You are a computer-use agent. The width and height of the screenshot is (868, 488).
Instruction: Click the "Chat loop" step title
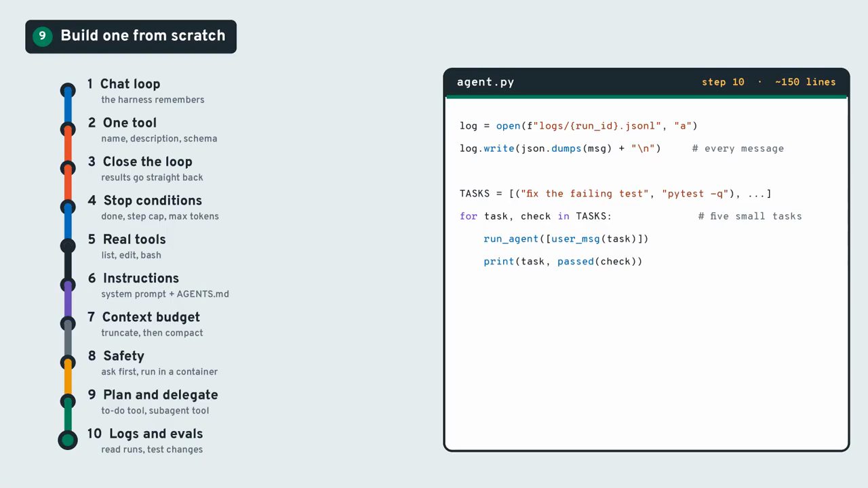130,84
